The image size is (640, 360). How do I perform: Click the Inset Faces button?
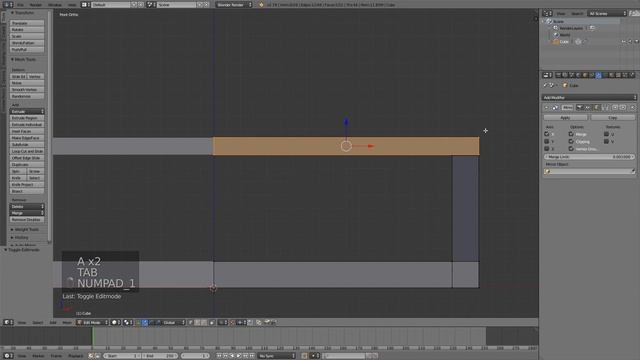click(27, 131)
